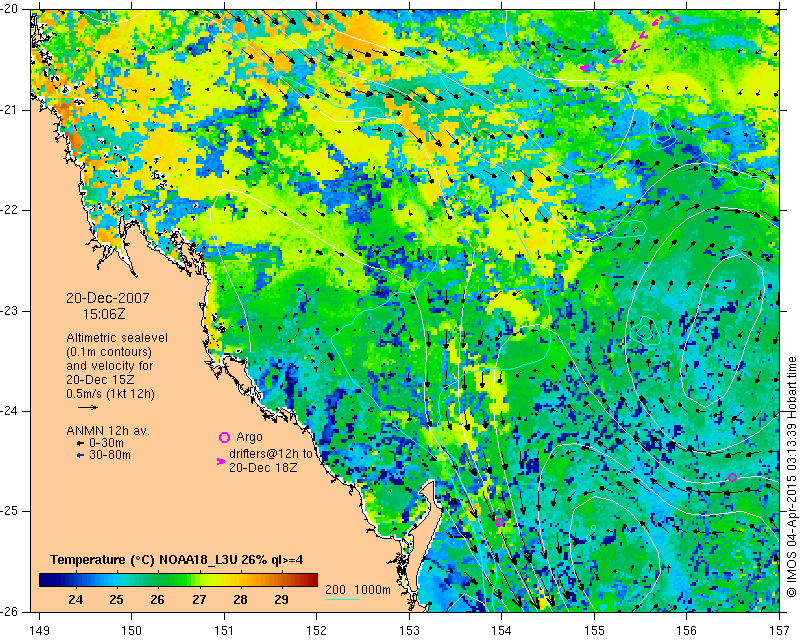Image resolution: width=800 pixels, height=640 pixels.
Task: Click the '30-80m' depth label
Action: 109,455
